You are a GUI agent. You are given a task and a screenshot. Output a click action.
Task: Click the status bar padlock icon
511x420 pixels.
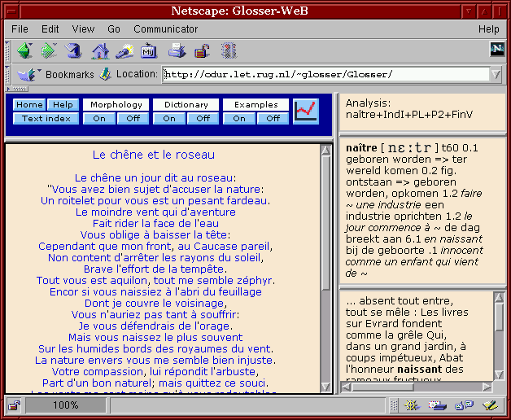[x=15, y=405]
